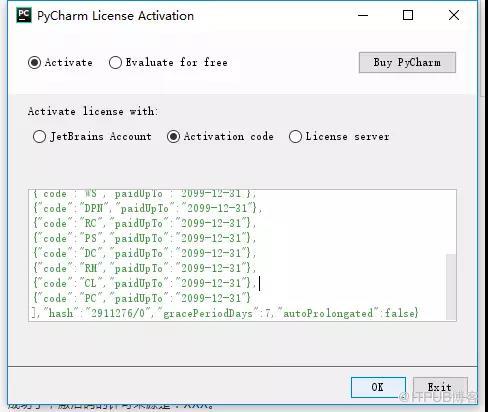Choose Evaluate for free option
Image resolution: width=488 pixels, height=412 pixels.
[115, 63]
